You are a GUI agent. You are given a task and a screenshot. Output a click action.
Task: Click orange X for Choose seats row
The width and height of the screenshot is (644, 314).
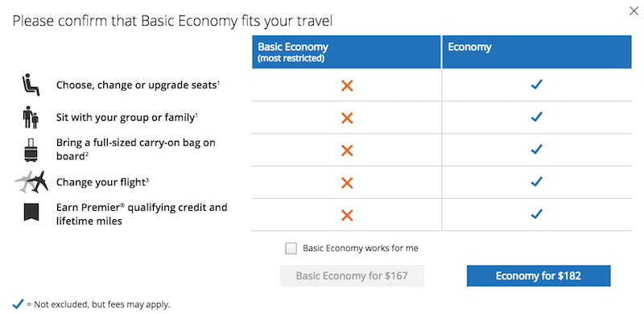(347, 85)
